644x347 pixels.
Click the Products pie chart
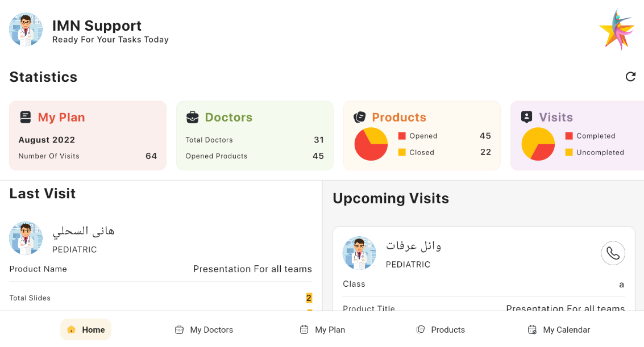click(x=371, y=144)
